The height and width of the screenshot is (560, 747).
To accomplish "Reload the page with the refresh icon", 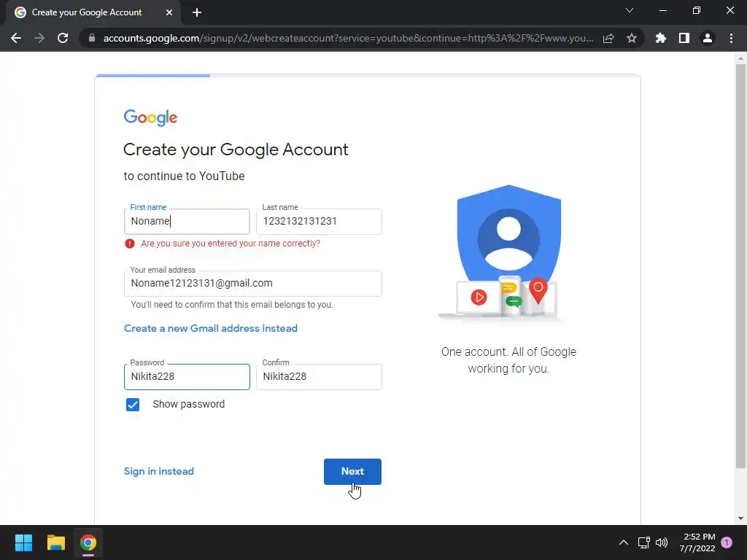I will pos(63,38).
